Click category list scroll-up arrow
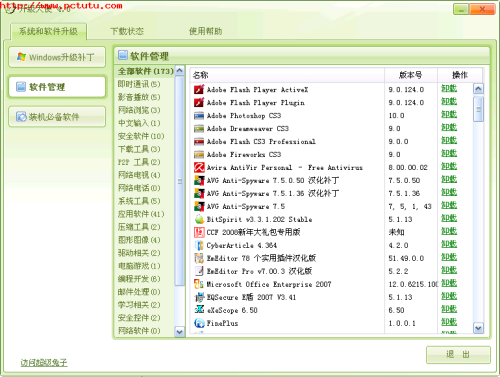Screen dimensions: 500x377 [x=180, y=70]
